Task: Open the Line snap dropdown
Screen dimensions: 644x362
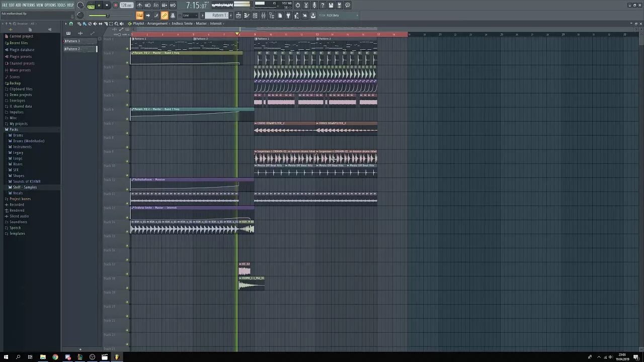Action: pyautogui.click(x=191, y=16)
